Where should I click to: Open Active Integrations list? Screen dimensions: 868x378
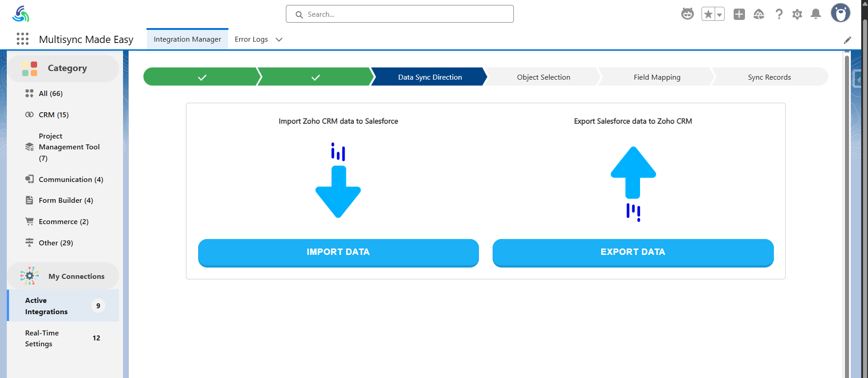(63, 306)
